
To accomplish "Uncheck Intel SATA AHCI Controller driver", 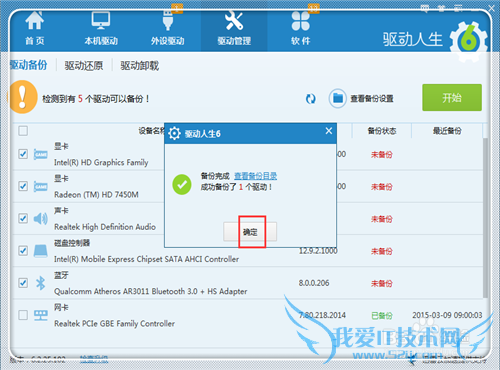I will pos(23,250).
